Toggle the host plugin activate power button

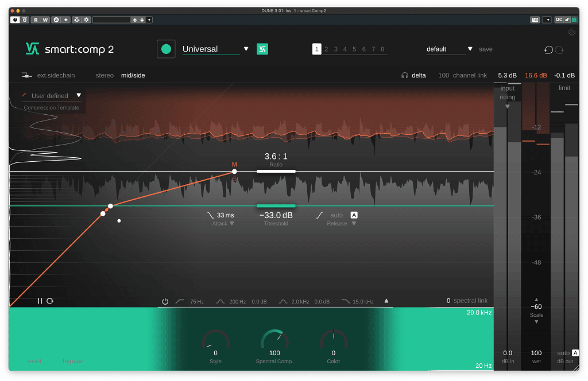(x=15, y=20)
